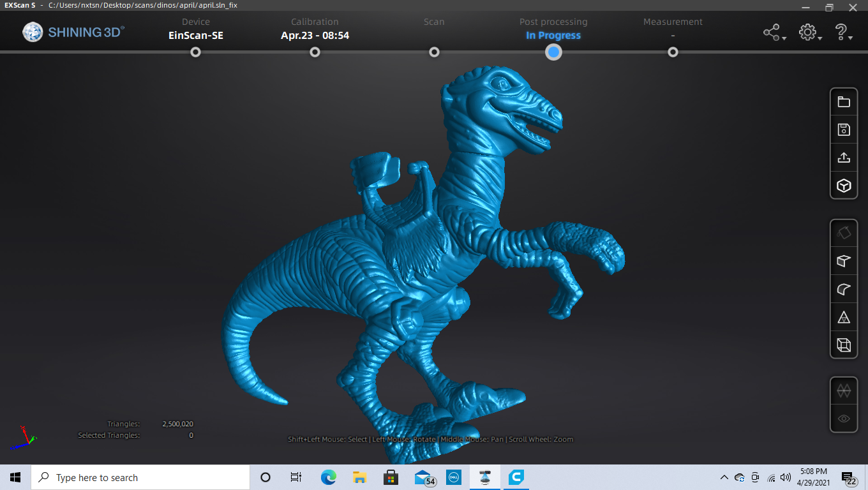Open the help question mark dropdown
The width and height of the screenshot is (868, 490).
coord(844,33)
